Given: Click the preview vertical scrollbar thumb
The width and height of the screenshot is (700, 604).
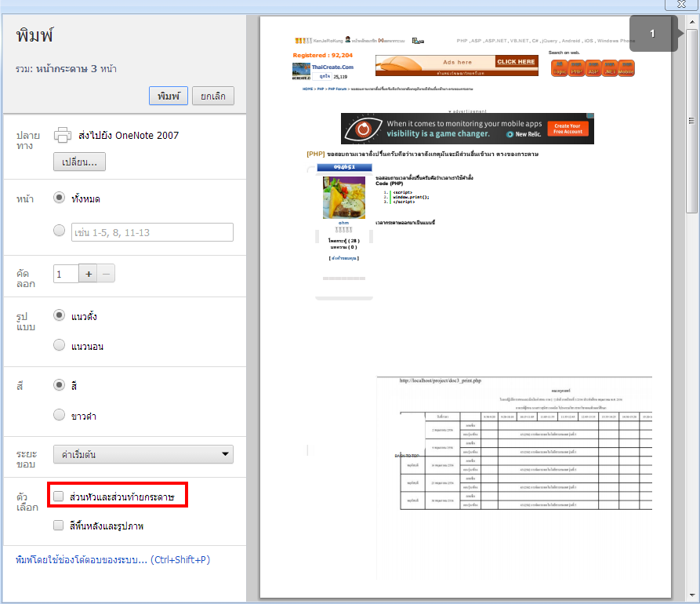Looking at the screenshot, I should click(x=692, y=121).
